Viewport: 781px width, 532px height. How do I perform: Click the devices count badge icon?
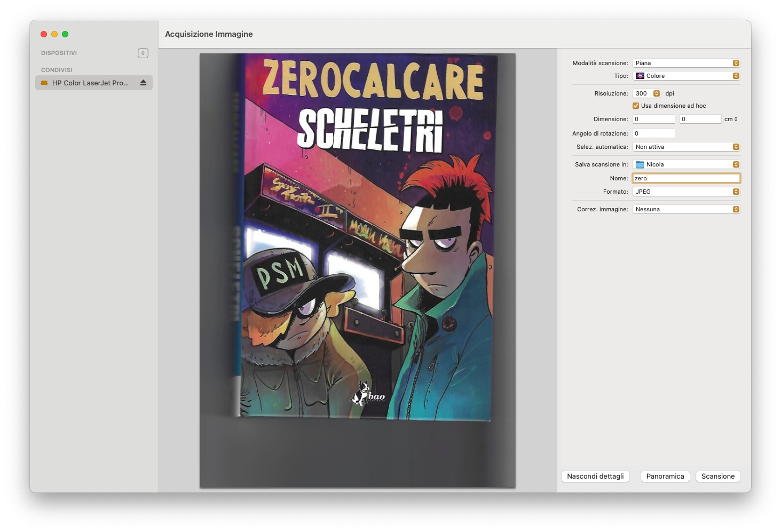[x=143, y=53]
